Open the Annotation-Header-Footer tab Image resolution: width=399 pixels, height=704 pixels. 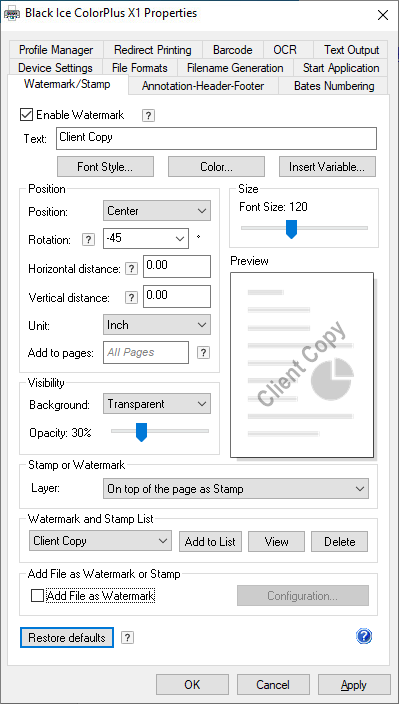pyautogui.click(x=203, y=86)
